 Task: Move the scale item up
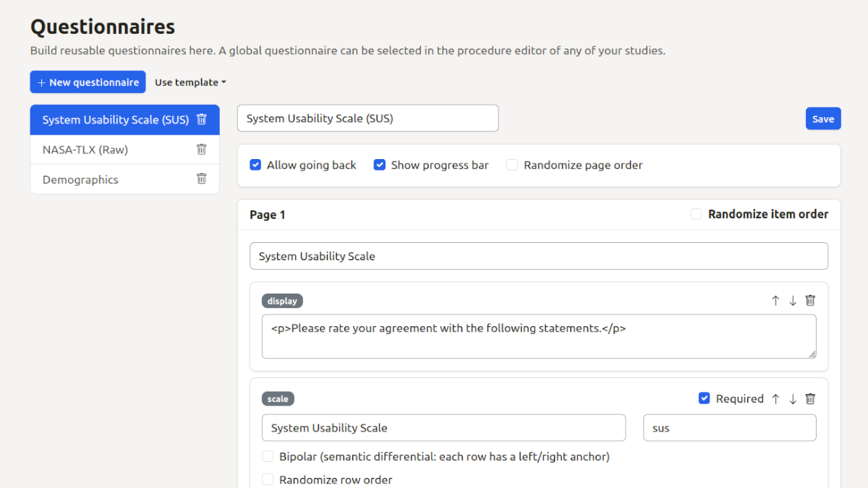[775, 399]
